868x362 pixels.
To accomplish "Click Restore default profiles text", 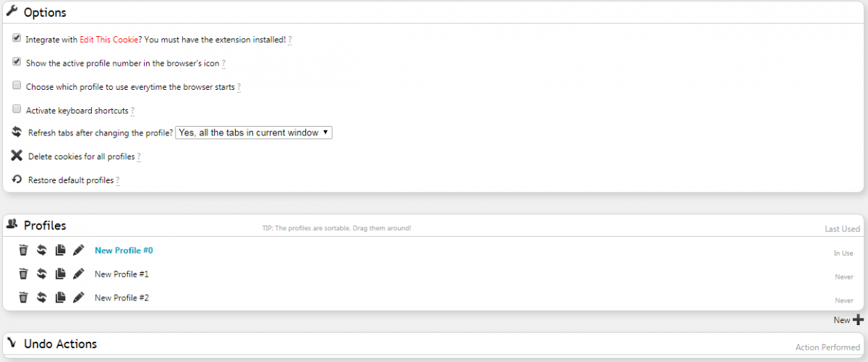I will coord(71,180).
